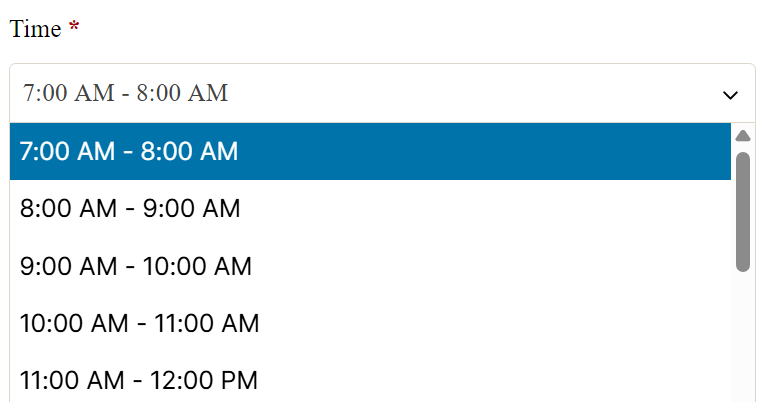Select 10:00 AM - 11:00 AM slot

[140, 324]
